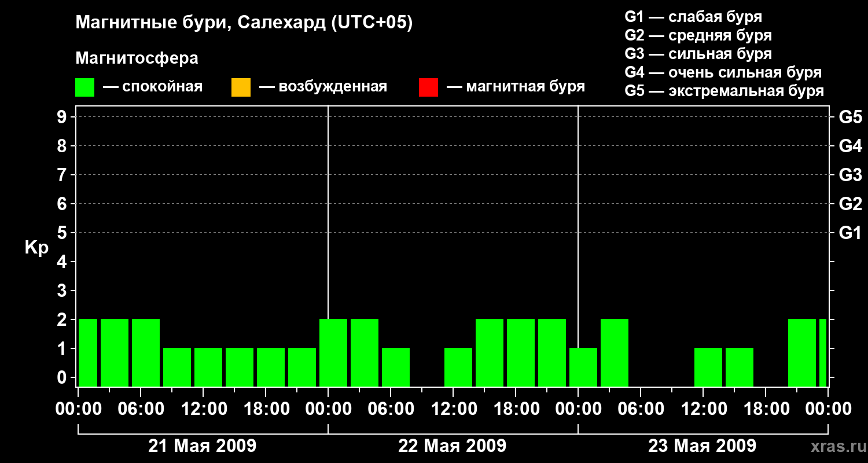868x463 pixels.
Task: Click the line 'G5 — экстремальная буря'
Action: click(724, 91)
